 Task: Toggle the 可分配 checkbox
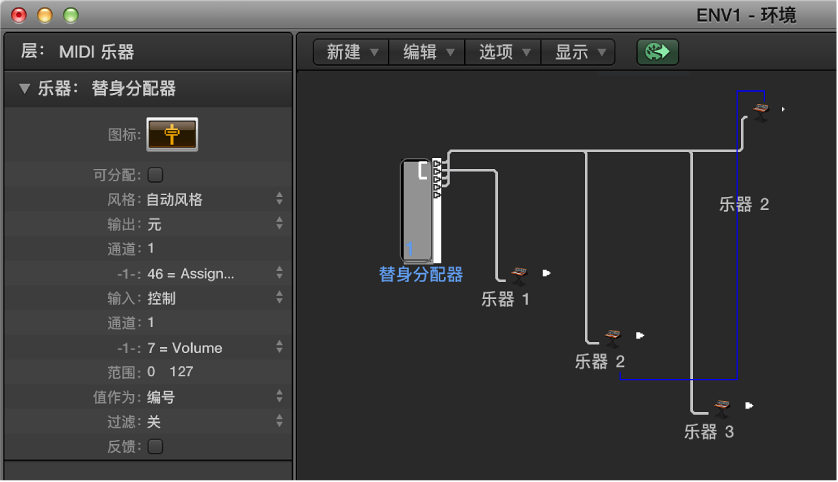(156, 175)
